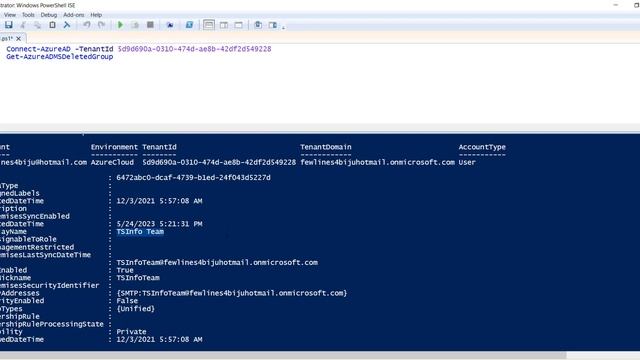Click the True value in the console output

125,270
